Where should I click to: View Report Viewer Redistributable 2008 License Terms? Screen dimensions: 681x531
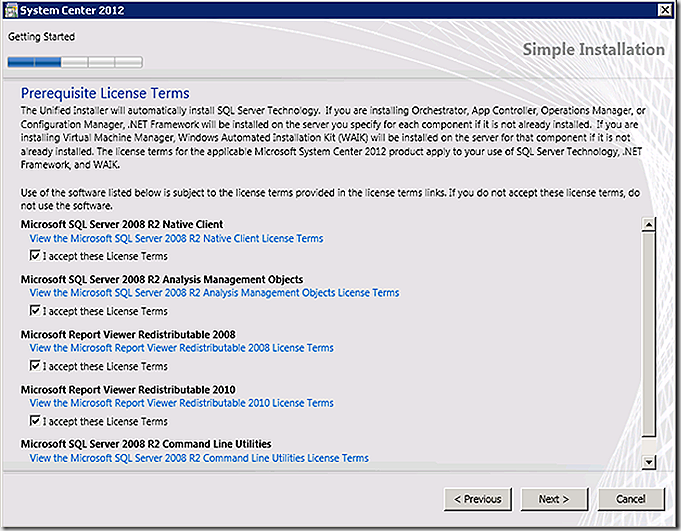tap(182, 348)
